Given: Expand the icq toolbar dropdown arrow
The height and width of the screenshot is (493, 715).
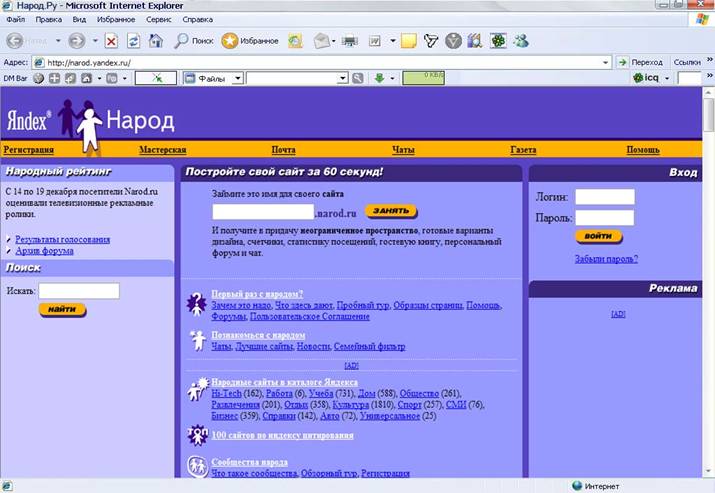Looking at the screenshot, I should click(x=667, y=78).
